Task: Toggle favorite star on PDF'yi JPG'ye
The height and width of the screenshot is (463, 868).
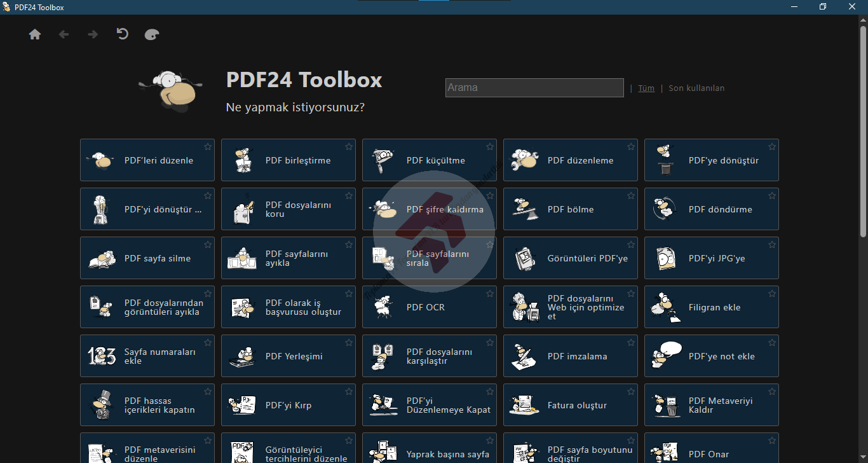Action: [772, 245]
